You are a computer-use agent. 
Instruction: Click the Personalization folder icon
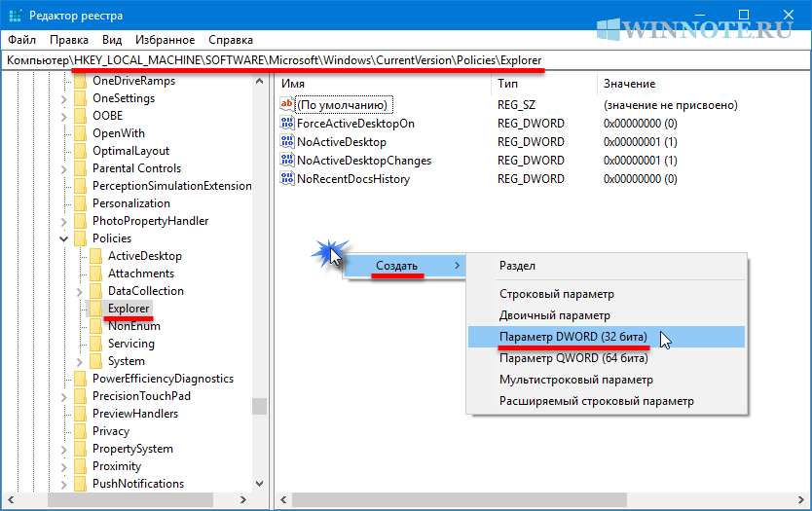80,203
